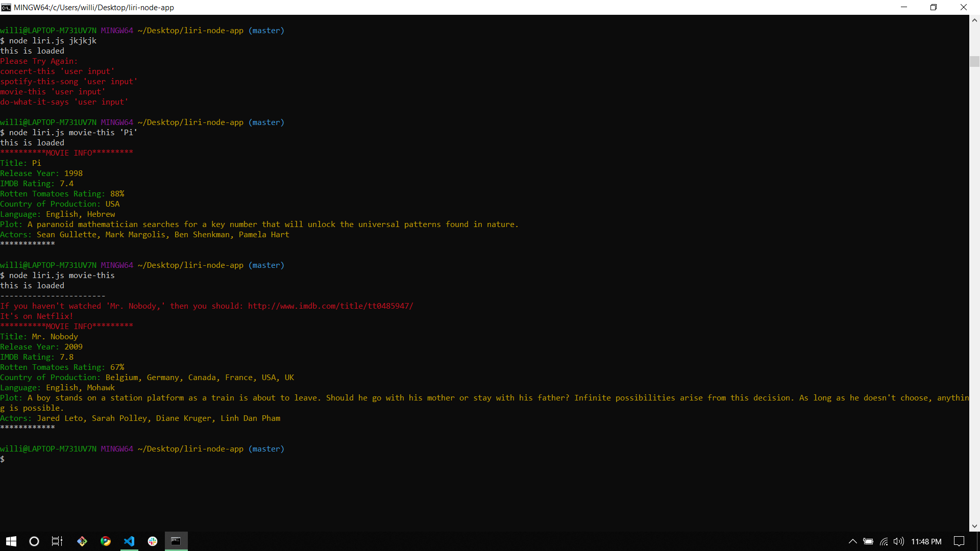Click the scrollbar down arrow
The height and width of the screenshot is (551, 980).
[x=974, y=525]
